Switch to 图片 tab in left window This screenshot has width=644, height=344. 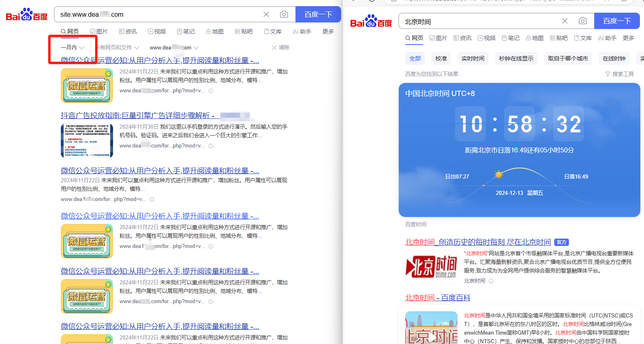click(x=99, y=31)
